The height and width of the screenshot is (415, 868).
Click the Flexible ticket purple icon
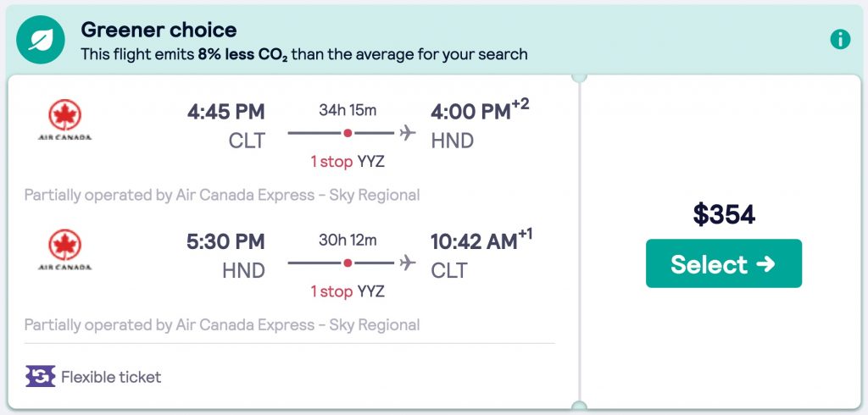click(x=40, y=377)
